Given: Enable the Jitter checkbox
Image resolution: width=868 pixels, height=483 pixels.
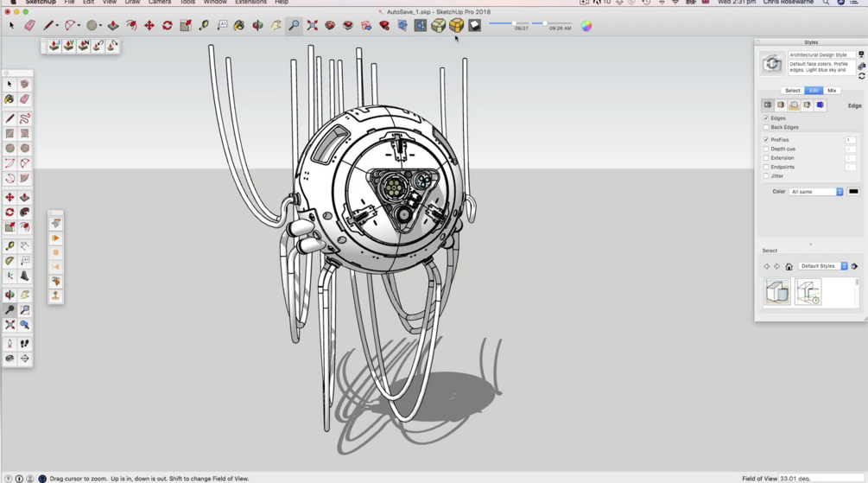Looking at the screenshot, I should pyautogui.click(x=766, y=175).
